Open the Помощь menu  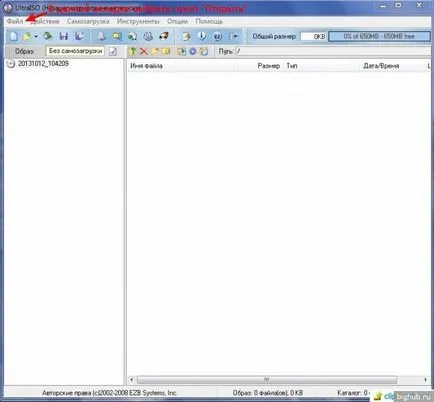[209, 21]
